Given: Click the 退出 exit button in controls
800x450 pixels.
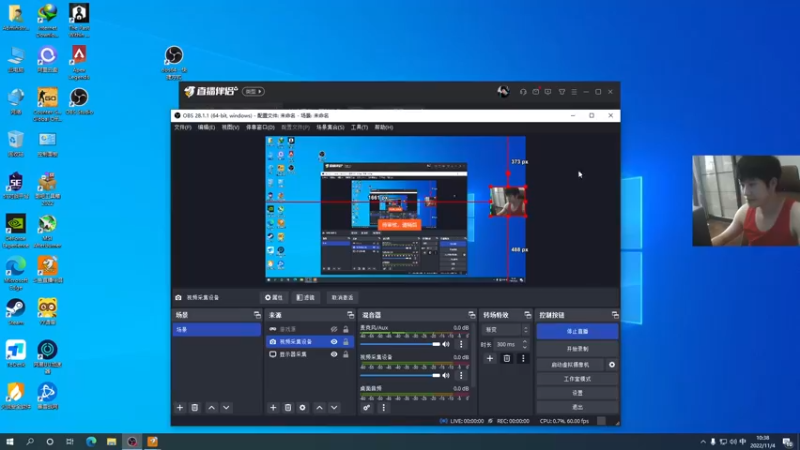Looking at the screenshot, I should click(x=577, y=407).
